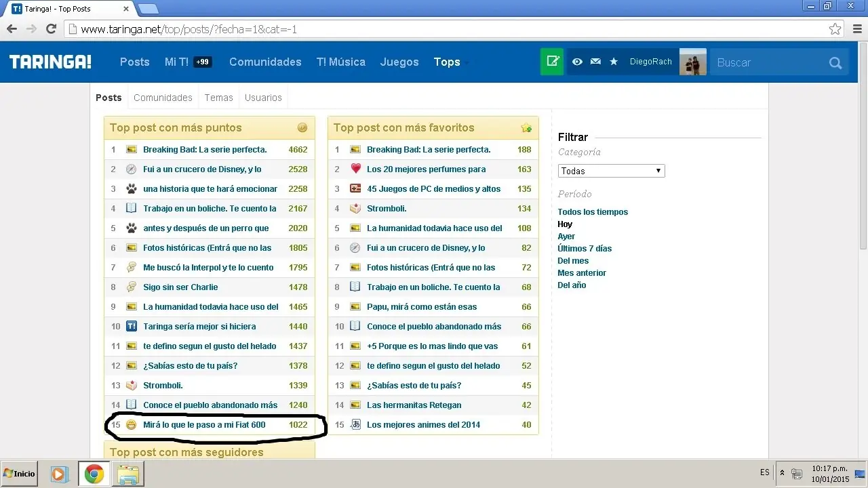Click the ES language indicator
The height and width of the screenshot is (488, 868).
click(765, 472)
